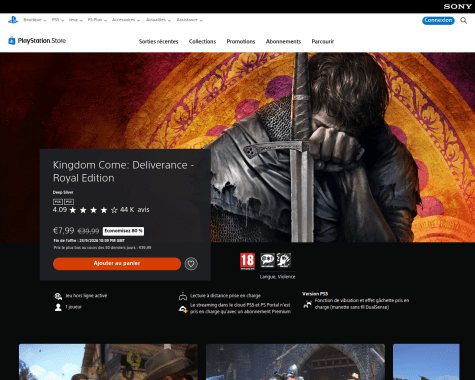Click the PlayStation logo icon
475x380 pixels.
click(13, 20)
